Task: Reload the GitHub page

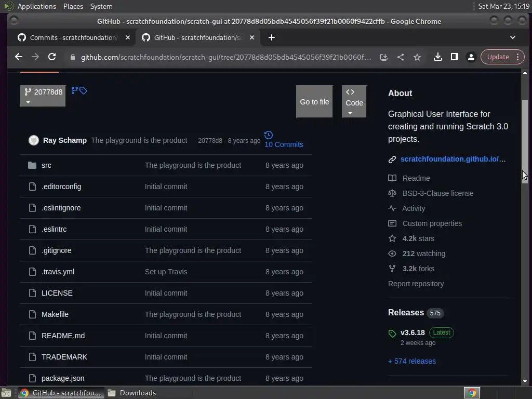Action: click(52, 57)
